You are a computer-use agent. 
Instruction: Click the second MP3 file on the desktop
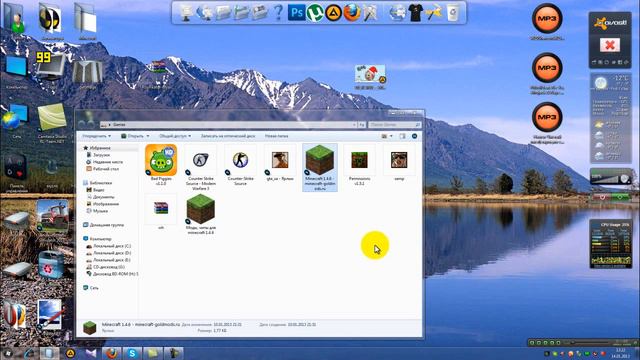(x=547, y=74)
